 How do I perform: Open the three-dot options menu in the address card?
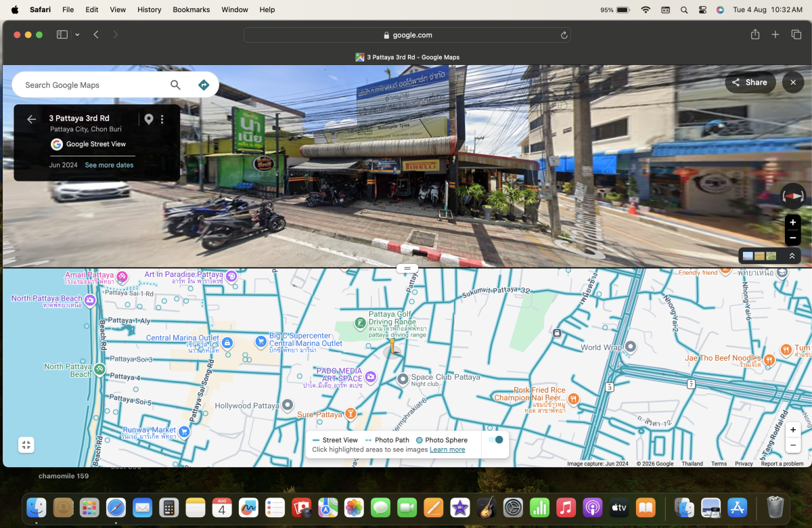(162, 119)
